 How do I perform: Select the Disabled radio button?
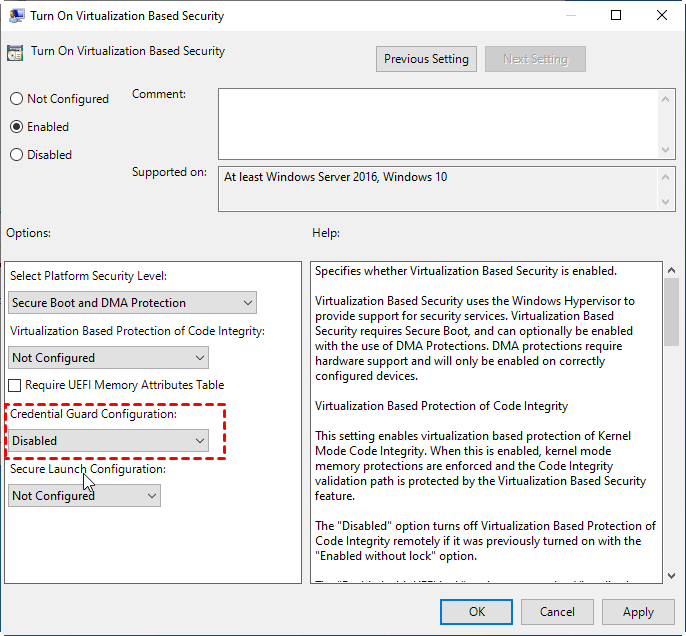tap(16, 155)
